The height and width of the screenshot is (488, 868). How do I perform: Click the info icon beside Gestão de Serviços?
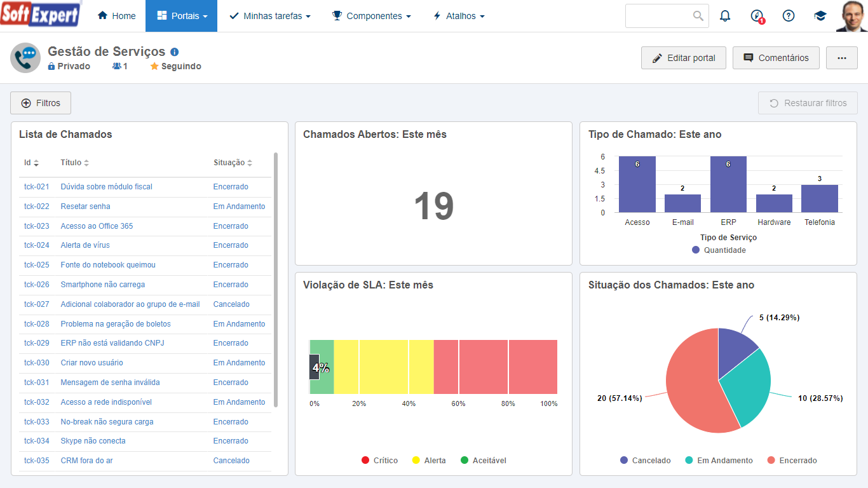click(175, 52)
